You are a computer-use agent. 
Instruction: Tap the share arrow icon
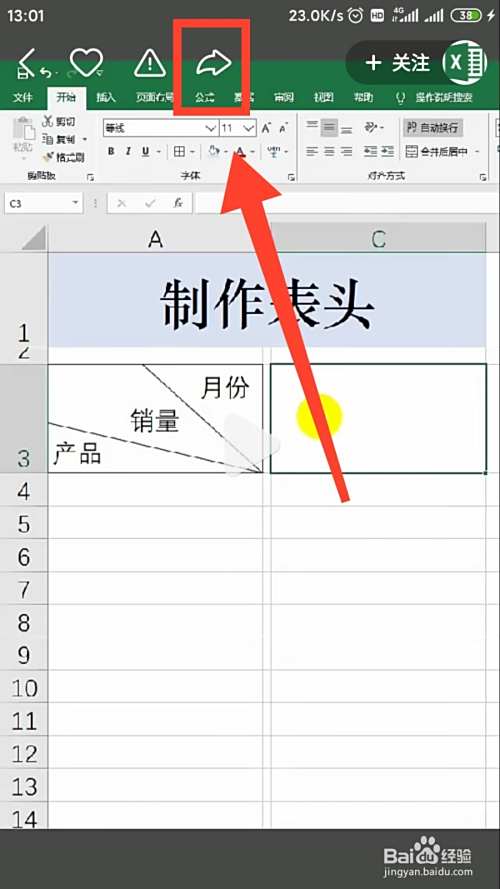(x=214, y=62)
